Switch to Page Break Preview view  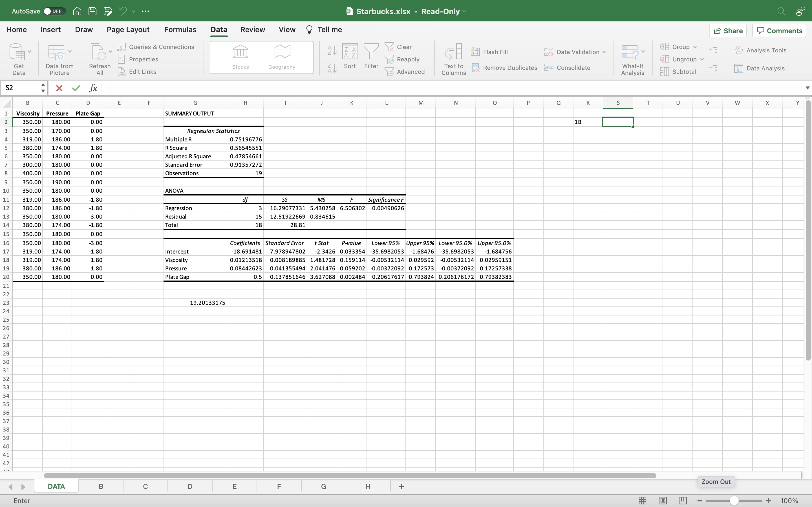click(x=683, y=501)
